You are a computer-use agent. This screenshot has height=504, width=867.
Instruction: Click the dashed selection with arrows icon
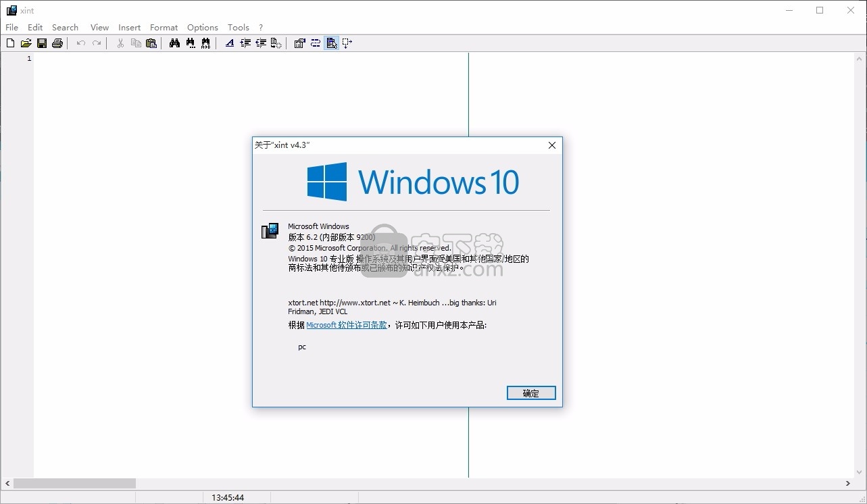click(347, 43)
